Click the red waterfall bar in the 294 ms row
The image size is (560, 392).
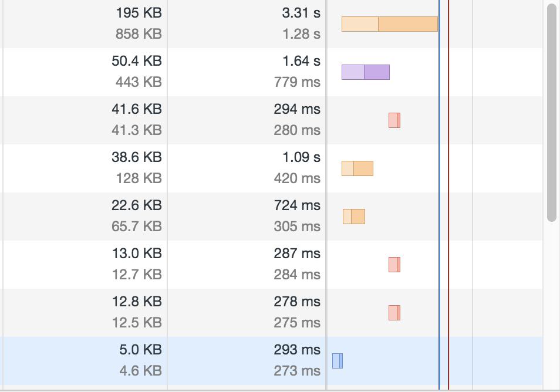click(x=394, y=120)
